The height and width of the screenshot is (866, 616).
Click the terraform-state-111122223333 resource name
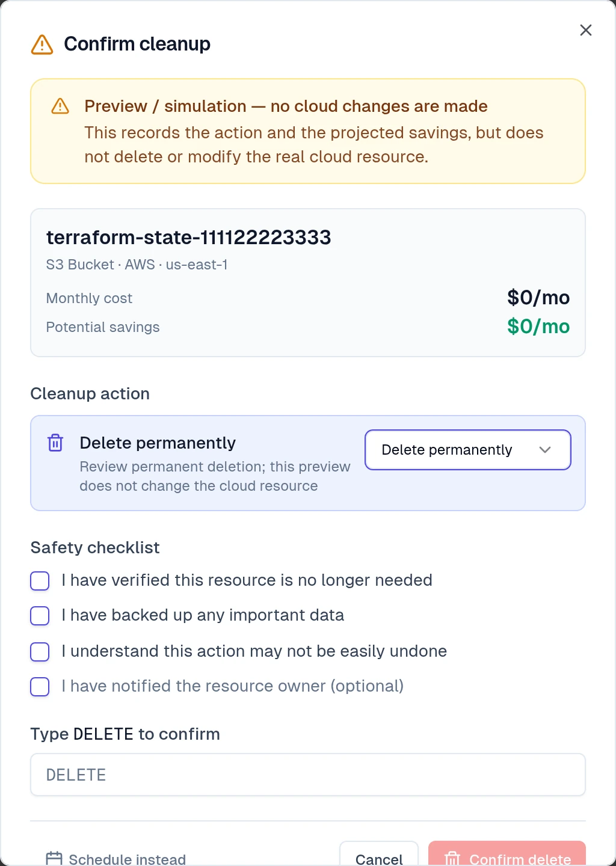[x=189, y=238]
